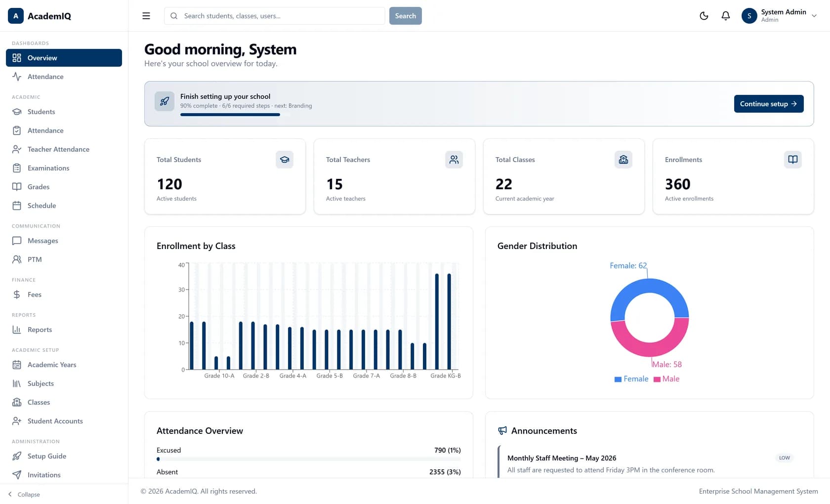Screen dimensions: 830x504
Task: Click the Examinations clipboard icon
Action: [x=17, y=168]
